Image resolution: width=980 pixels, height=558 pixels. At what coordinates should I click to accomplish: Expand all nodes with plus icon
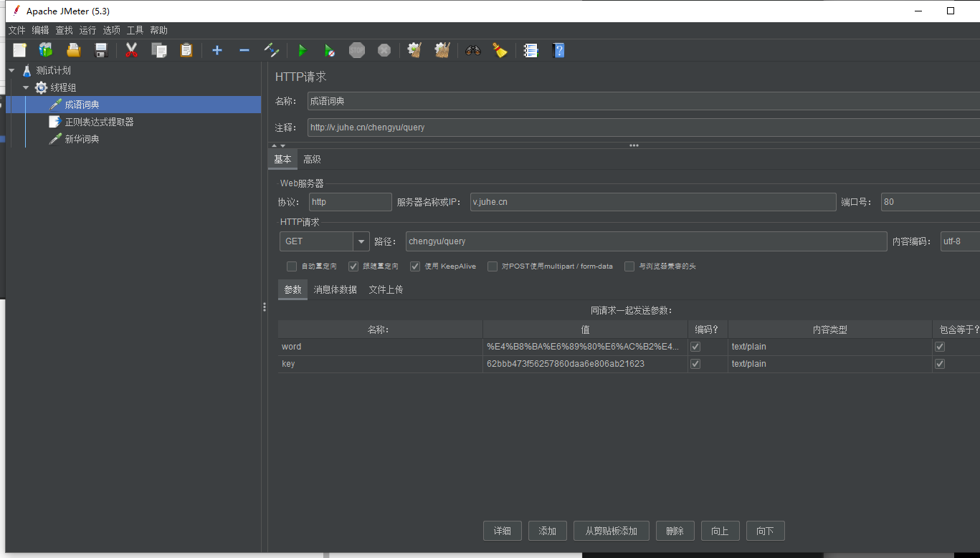(x=217, y=50)
